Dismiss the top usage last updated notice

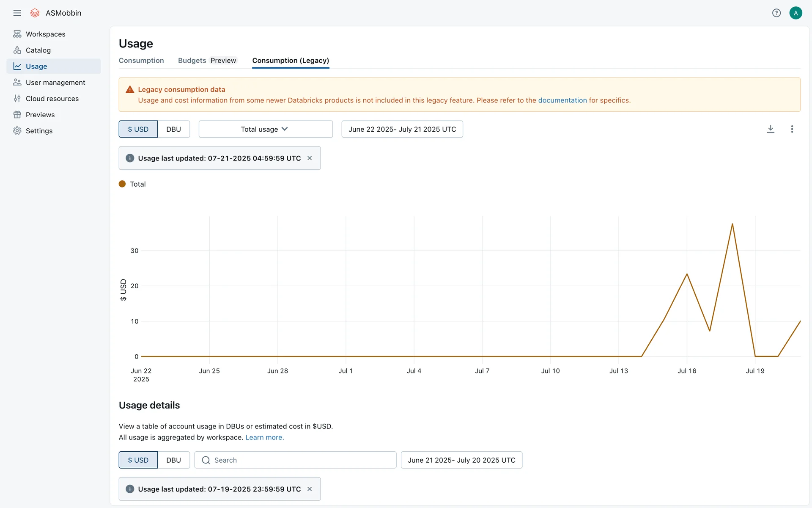(310, 158)
